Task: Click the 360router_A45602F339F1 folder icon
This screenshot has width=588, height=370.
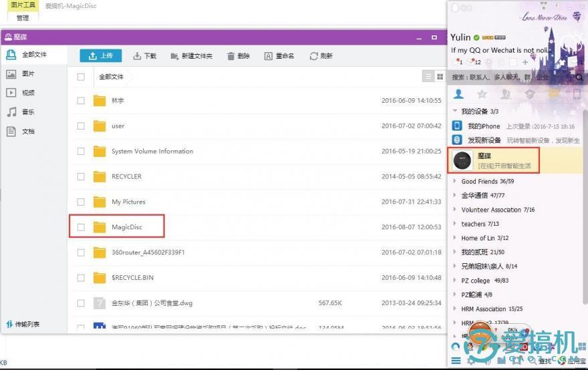Action: (100, 252)
